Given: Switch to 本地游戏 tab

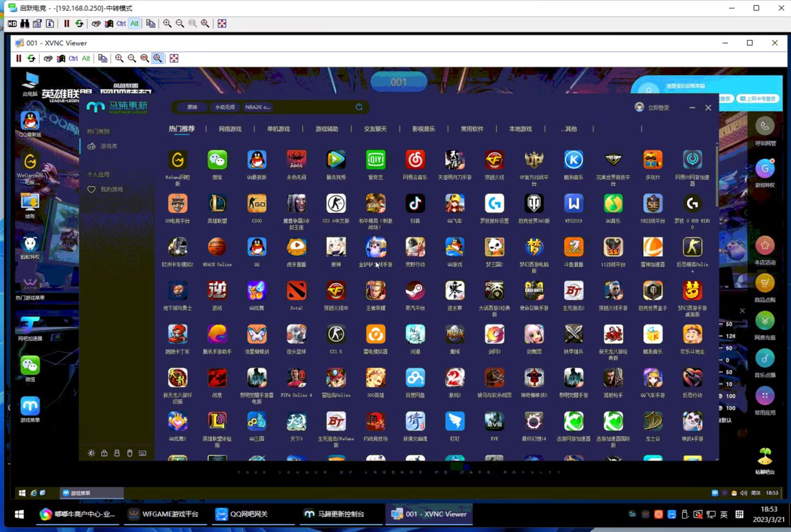Looking at the screenshot, I should (x=520, y=129).
